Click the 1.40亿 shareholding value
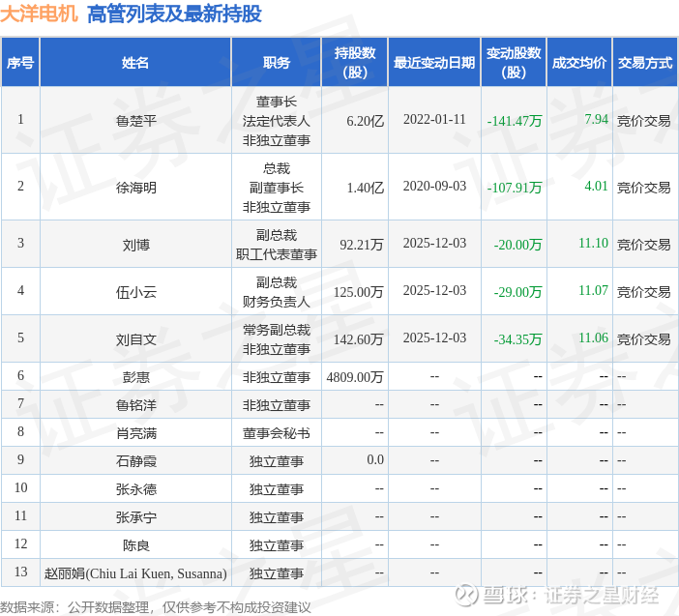The height and width of the screenshot is (616, 679). [x=365, y=188]
